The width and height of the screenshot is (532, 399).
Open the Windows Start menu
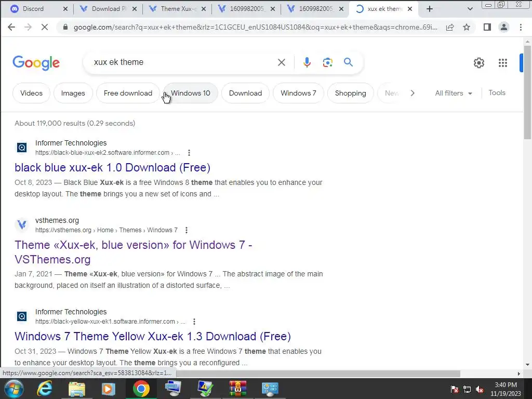(x=14, y=389)
